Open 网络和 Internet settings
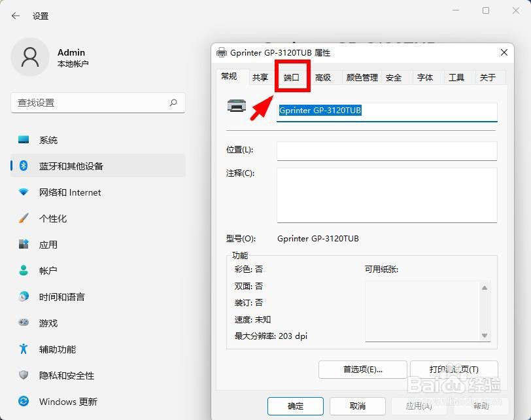531x420 pixels. pos(98,192)
